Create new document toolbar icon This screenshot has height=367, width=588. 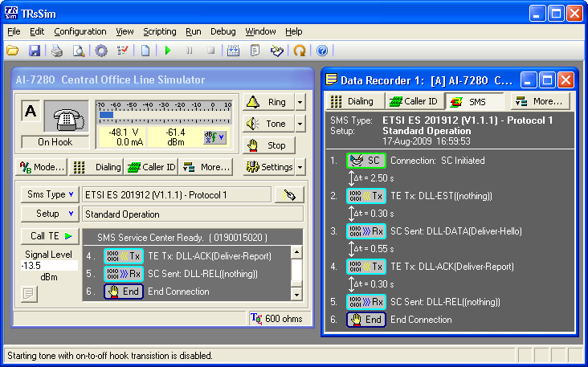(x=145, y=51)
